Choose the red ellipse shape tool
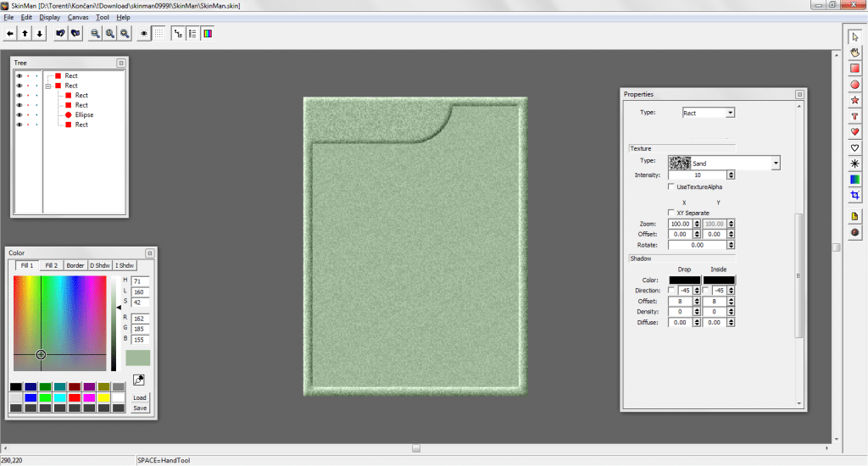Screen dimensions: 868x466 point(855,84)
